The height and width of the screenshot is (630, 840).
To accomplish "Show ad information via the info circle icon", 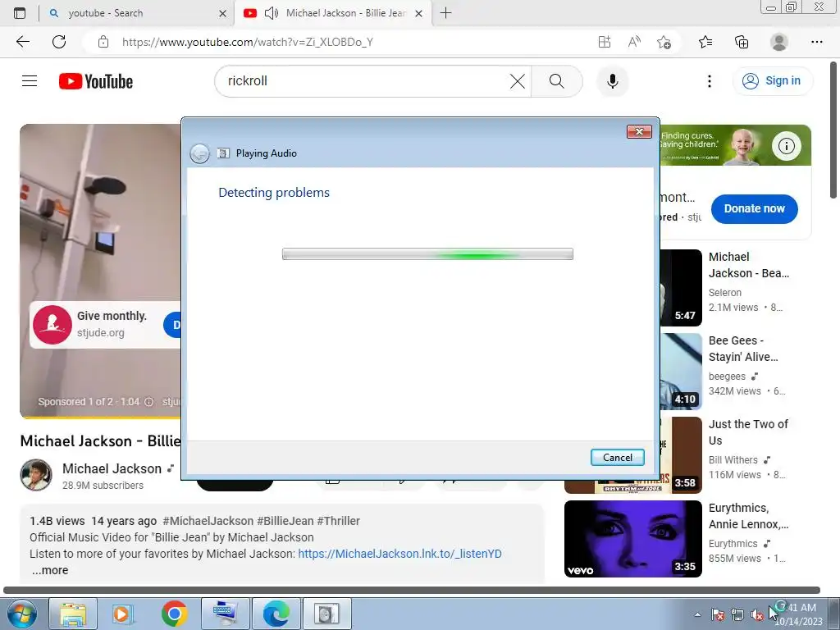I will (787, 146).
